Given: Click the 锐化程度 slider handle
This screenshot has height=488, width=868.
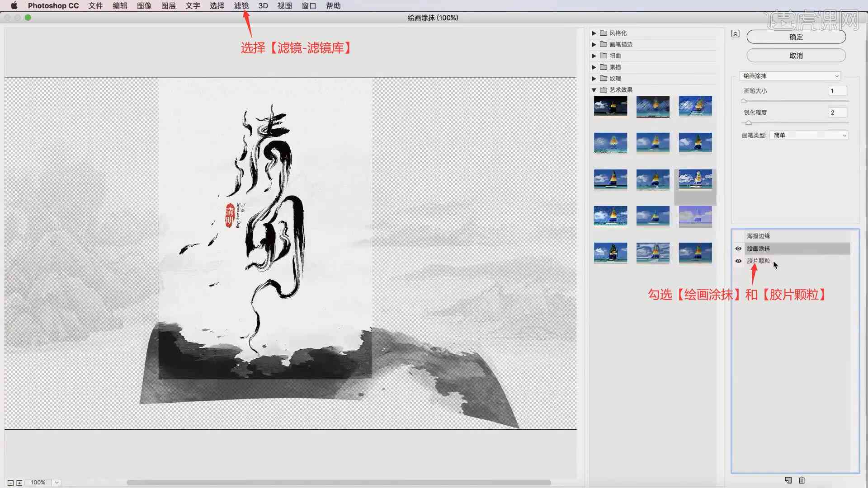Looking at the screenshot, I should pyautogui.click(x=749, y=123).
